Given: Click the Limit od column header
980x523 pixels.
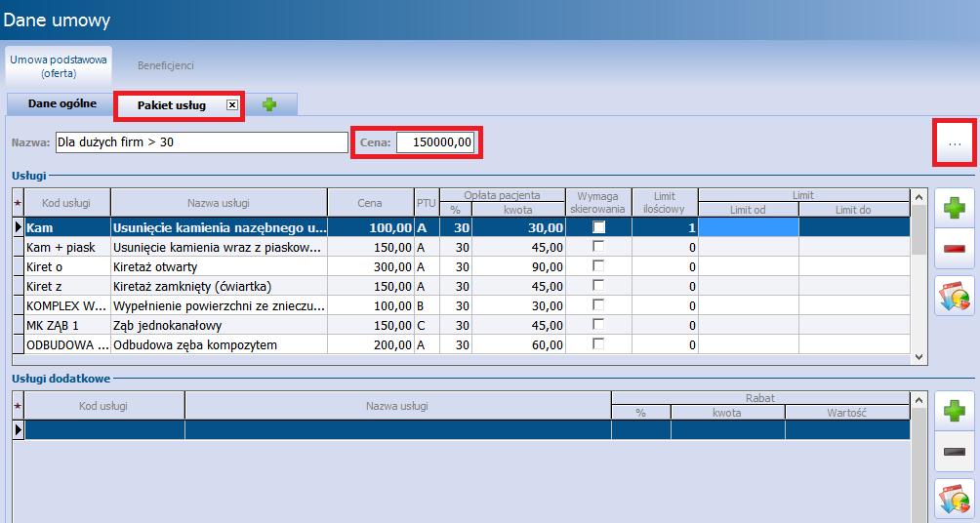Looking at the screenshot, I should tap(749, 210).
